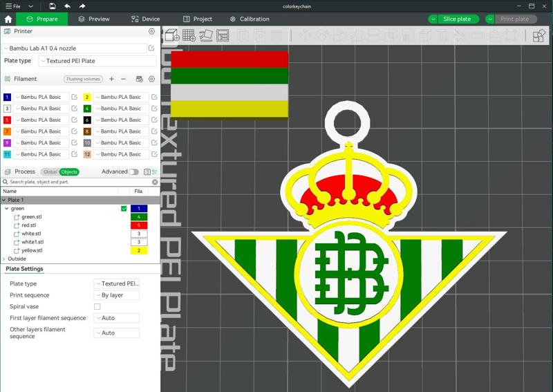Edit filament 1 preset icon
The image size is (553, 392).
point(74,97)
